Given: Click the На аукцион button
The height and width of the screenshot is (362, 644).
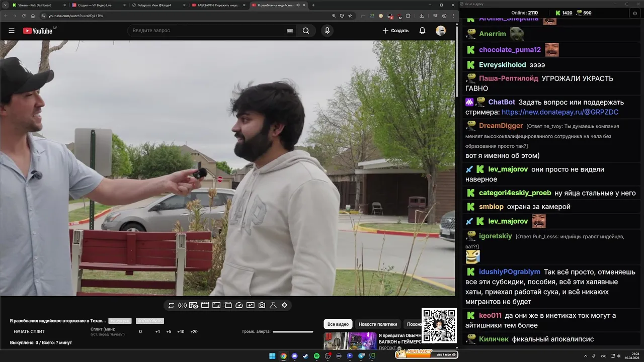Looking at the screenshot, I should click(120, 321).
